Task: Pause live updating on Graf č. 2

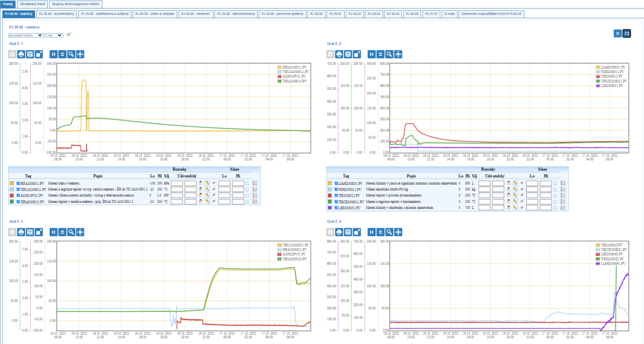Action: click(371, 54)
